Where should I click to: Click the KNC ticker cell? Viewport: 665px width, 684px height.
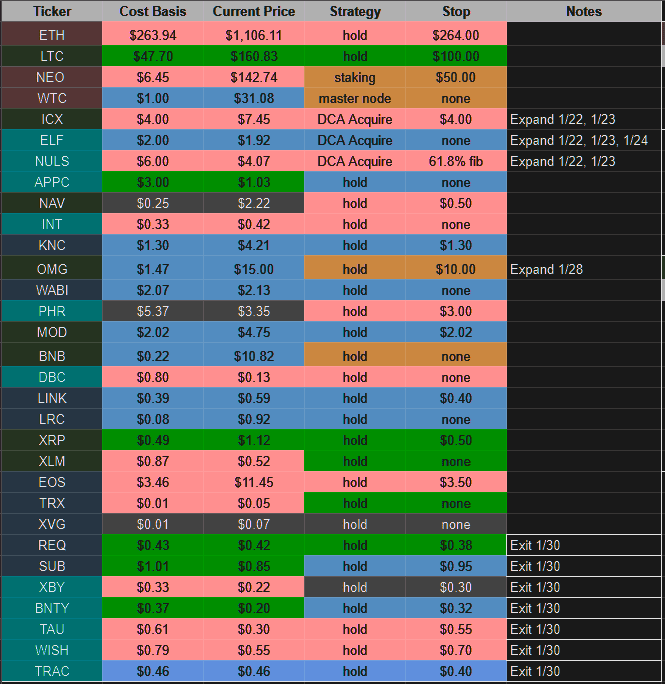[51, 245]
